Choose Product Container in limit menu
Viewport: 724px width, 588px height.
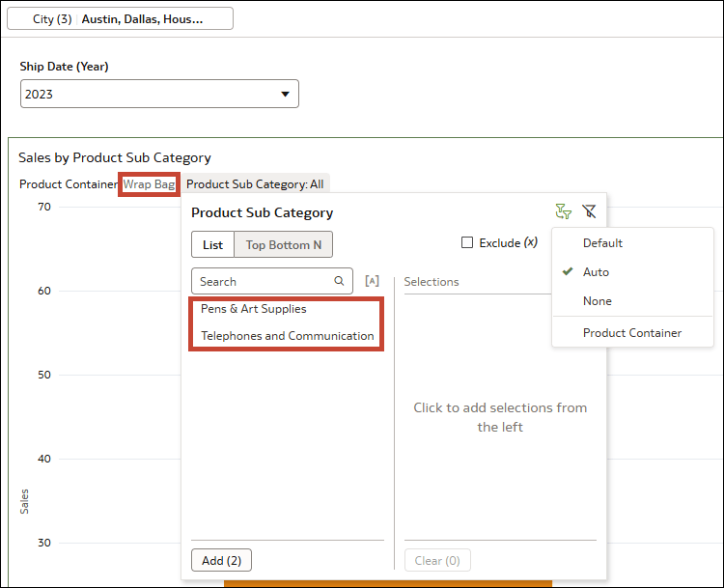pyautogui.click(x=632, y=333)
